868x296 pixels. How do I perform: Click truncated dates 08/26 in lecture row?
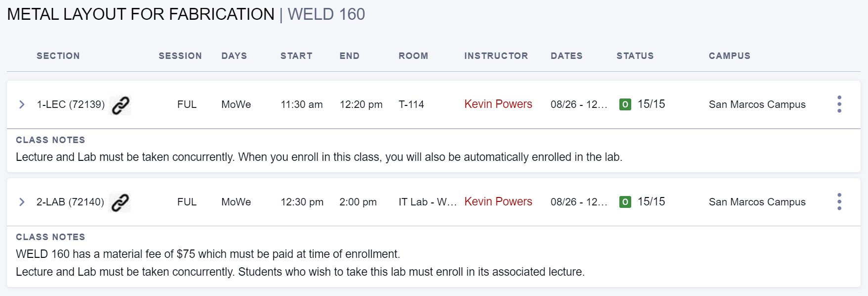578,104
